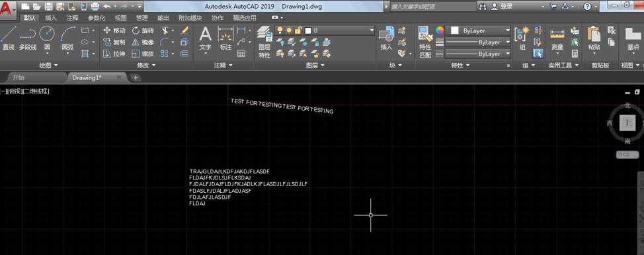Viewport: 644px width, 255px height.
Task: Click the Explode tool icon
Action: (x=184, y=42)
